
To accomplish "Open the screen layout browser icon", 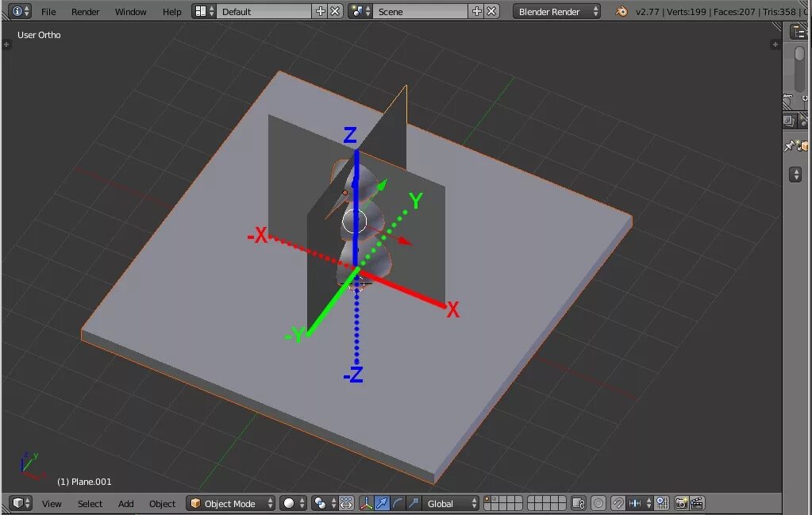I will click(204, 11).
